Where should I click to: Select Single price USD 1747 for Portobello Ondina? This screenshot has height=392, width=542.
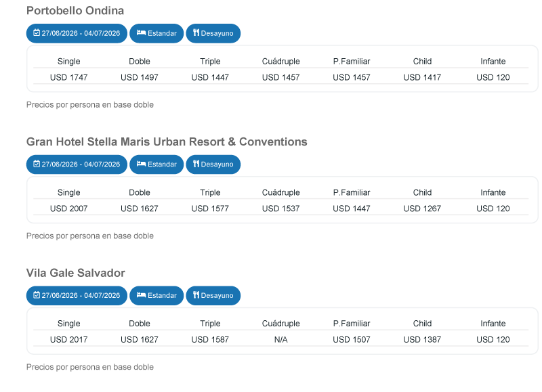pos(68,78)
